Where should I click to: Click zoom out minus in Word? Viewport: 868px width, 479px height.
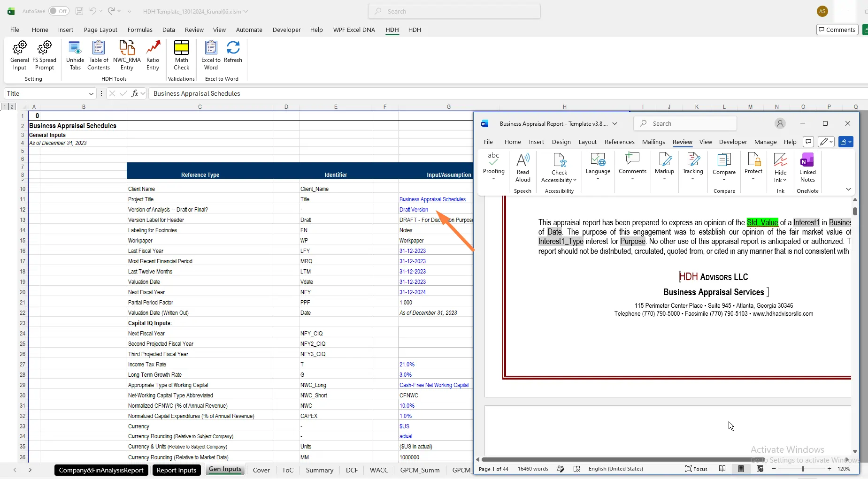coord(774,469)
